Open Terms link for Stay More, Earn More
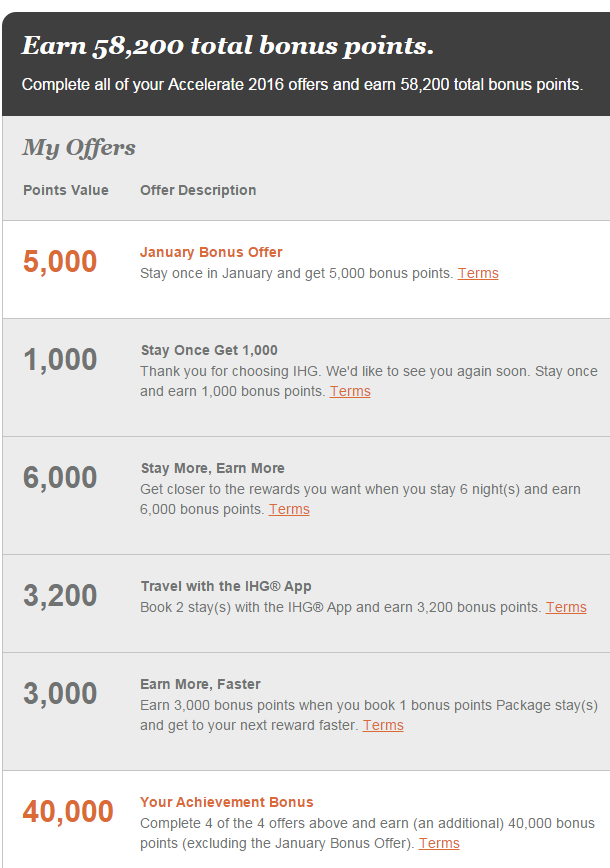 click(x=289, y=509)
